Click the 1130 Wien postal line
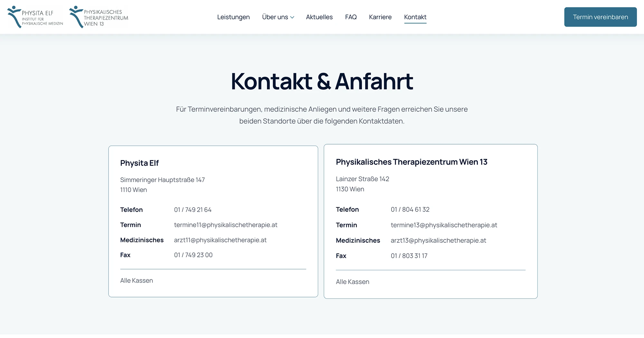Image resolution: width=644 pixels, height=338 pixels. 350,189
